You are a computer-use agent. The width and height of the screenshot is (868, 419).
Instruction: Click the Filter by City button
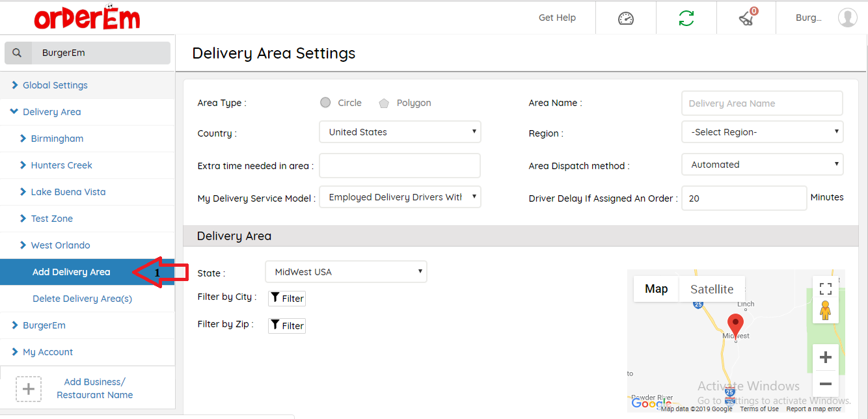pyautogui.click(x=286, y=299)
